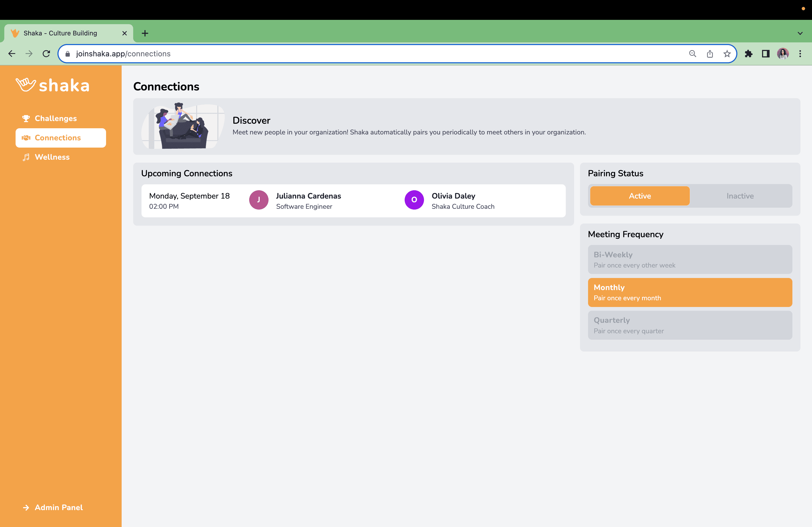Click the Admin Panel link
The width and height of the screenshot is (812, 527).
pyautogui.click(x=59, y=507)
